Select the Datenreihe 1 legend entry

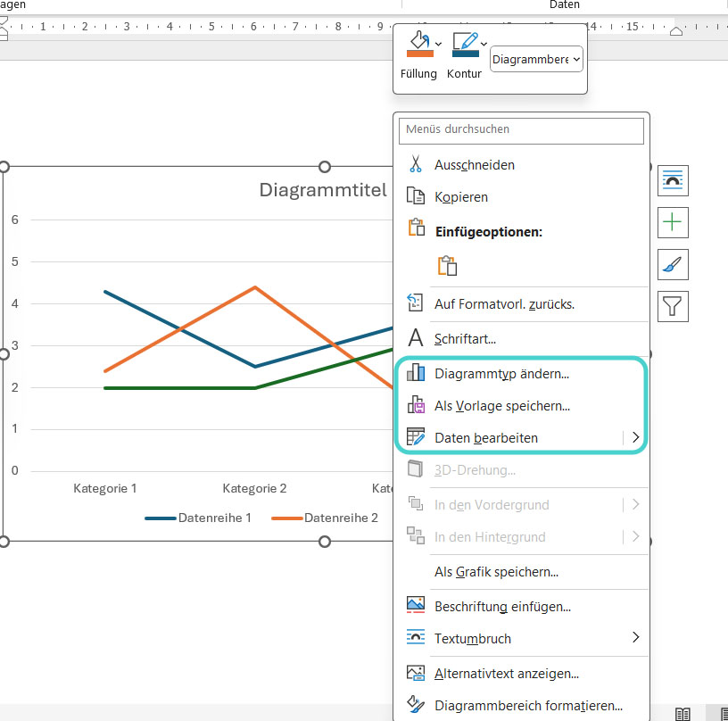(x=198, y=518)
